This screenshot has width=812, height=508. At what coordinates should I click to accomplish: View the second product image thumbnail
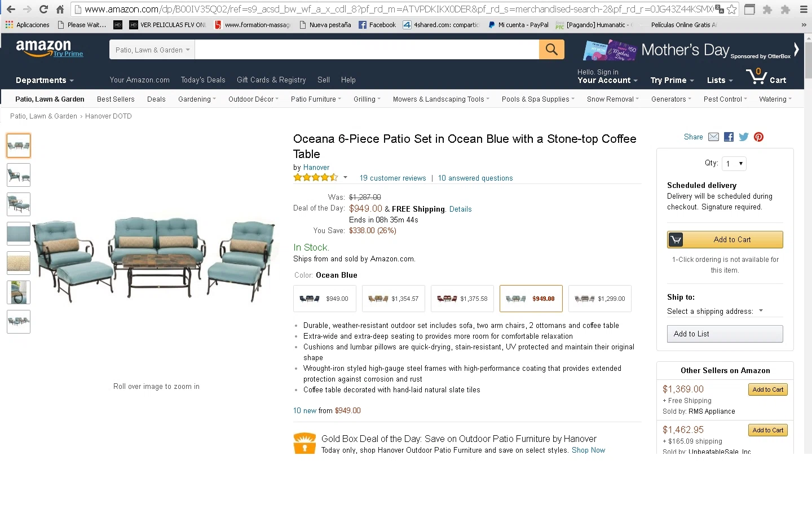[x=19, y=175]
